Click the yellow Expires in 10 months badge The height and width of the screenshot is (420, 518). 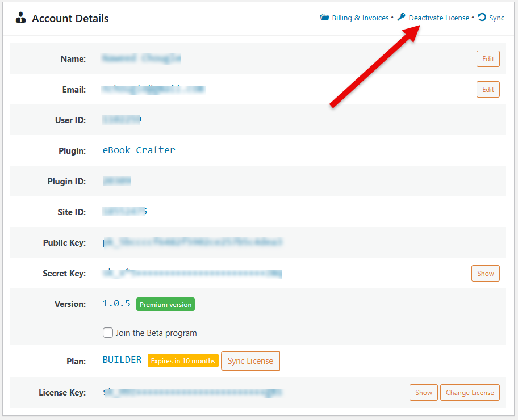[x=183, y=360]
